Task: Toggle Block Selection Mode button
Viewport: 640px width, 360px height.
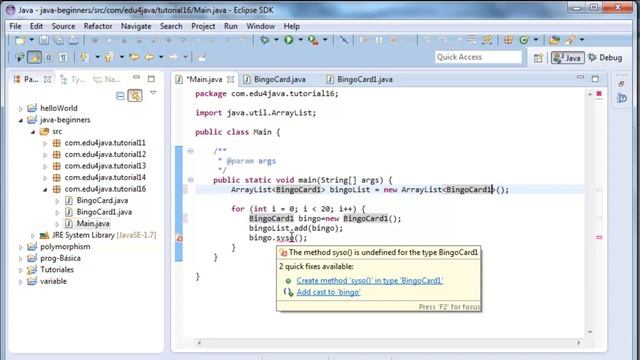Action: coord(49,58)
